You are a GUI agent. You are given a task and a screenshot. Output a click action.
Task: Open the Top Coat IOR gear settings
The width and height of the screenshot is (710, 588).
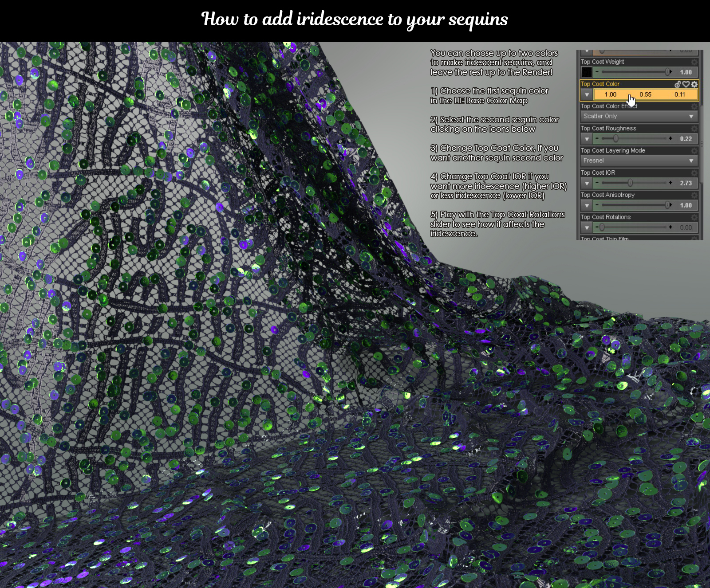694,172
